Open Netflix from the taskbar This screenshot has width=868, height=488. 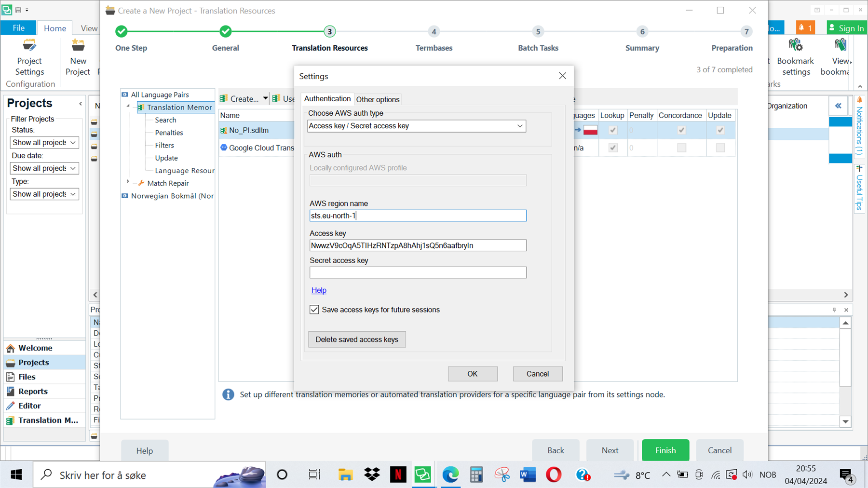(x=398, y=475)
